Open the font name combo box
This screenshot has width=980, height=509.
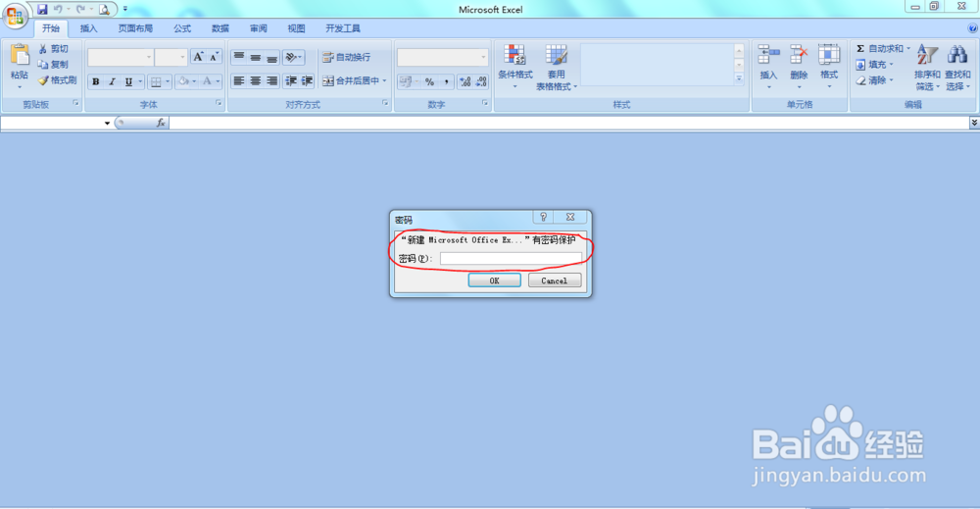[x=121, y=57]
